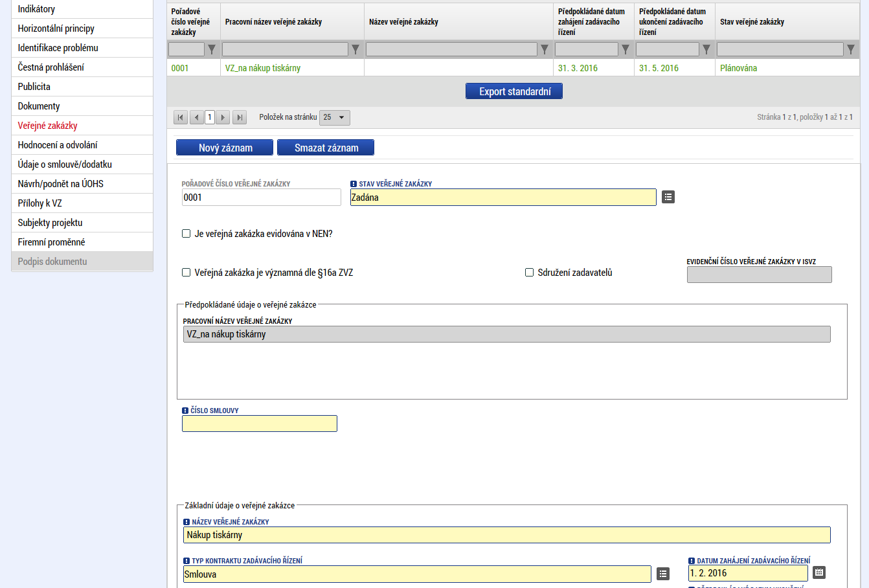Open Podpis dokumentu section
The width and height of the screenshot is (869, 588).
click(x=82, y=262)
